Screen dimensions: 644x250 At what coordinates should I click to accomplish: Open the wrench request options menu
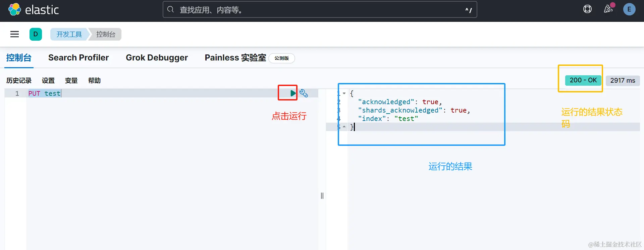point(304,93)
